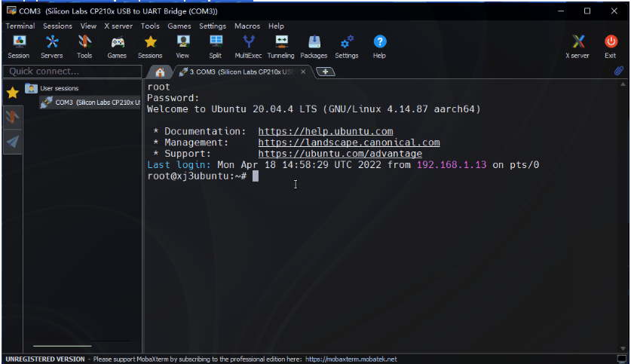Click the Quick connect input field
The image size is (631, 364).
click(x=72, y=72)
